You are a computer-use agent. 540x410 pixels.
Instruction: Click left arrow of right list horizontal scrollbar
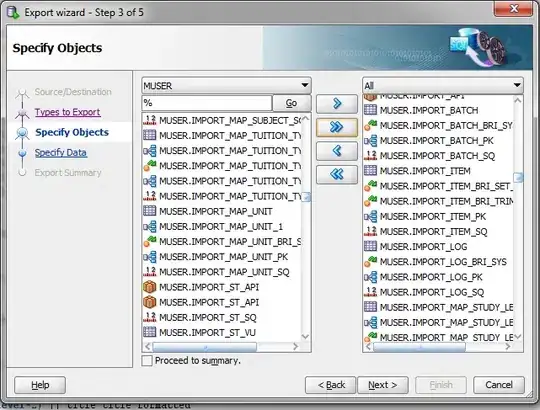tap(368, 347)
